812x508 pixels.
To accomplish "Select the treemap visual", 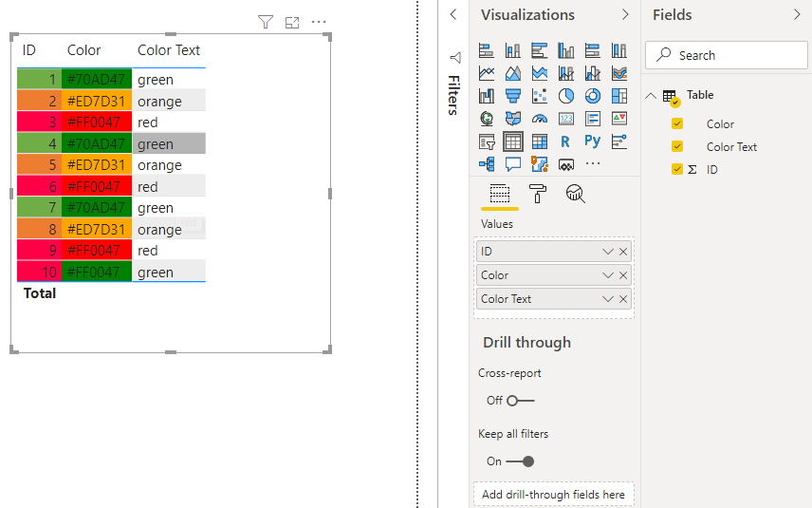I will click(x=619, y=96).
